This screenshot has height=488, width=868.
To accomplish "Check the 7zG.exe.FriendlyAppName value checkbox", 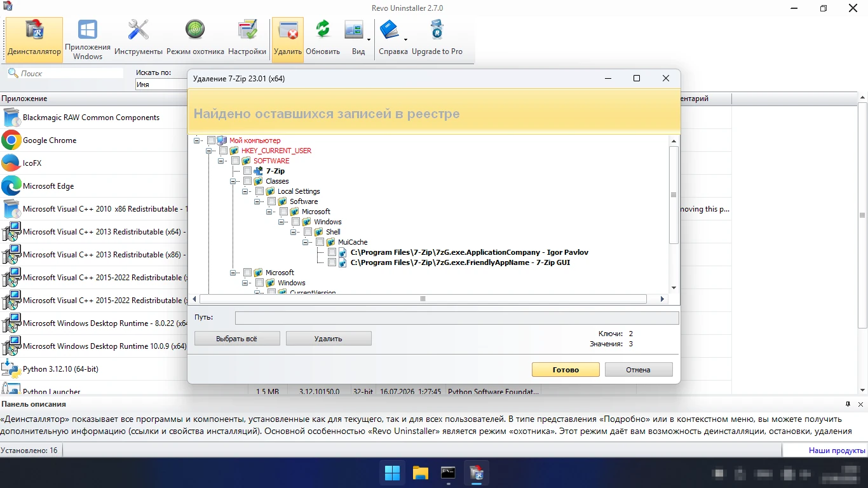I will click(x=332, y=262).
